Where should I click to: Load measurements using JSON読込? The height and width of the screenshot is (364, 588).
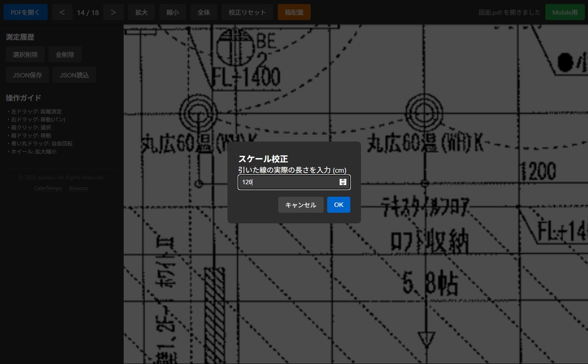(74, 75)
